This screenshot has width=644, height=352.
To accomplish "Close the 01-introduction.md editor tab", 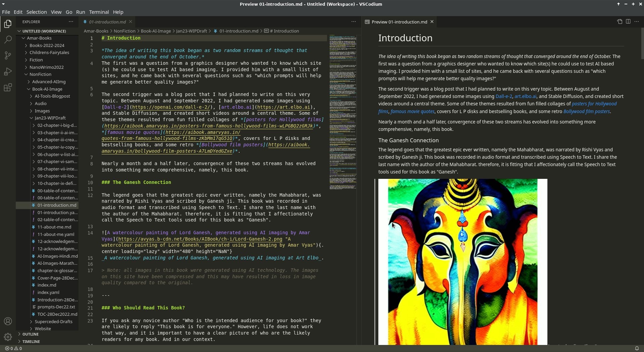I will [130, 21].
